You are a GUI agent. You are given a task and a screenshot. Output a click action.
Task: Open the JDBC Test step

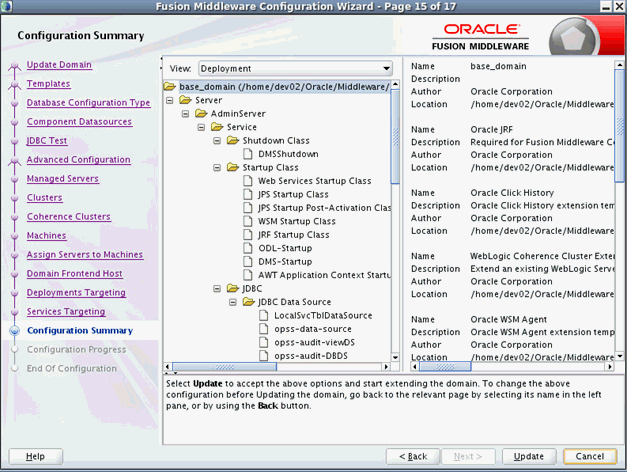coord(47,141)
